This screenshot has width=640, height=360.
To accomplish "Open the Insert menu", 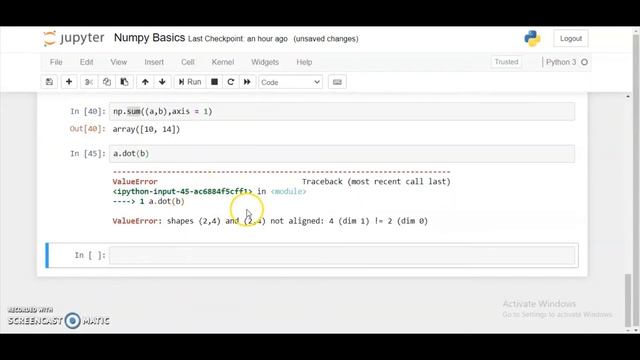I will tap(154, 62).
